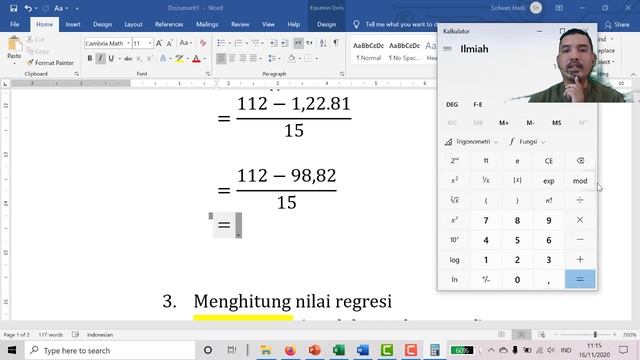Toggle subscript formatting
Screen dimensions: 640x360
139,59
